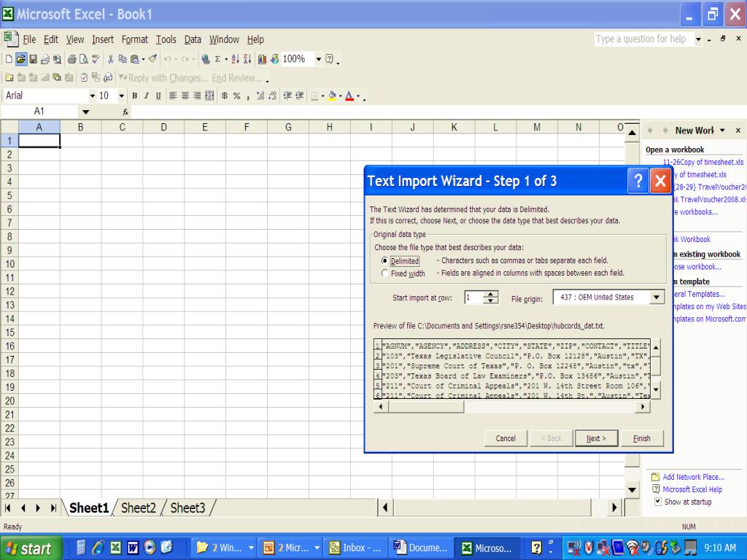Toggle the Show at startup checkbox

pyautogui.click(x=658, y=502)
